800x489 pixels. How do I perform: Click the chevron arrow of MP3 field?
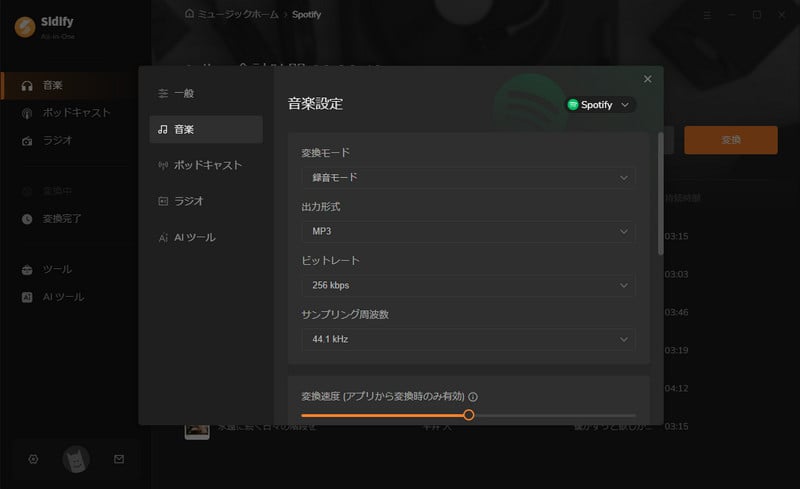tap(623, 232)
